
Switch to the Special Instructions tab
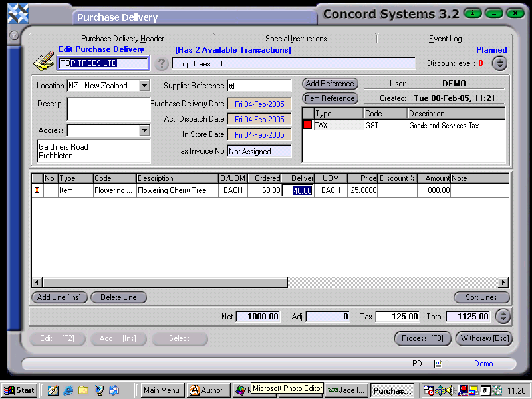(x=295, y=38)
